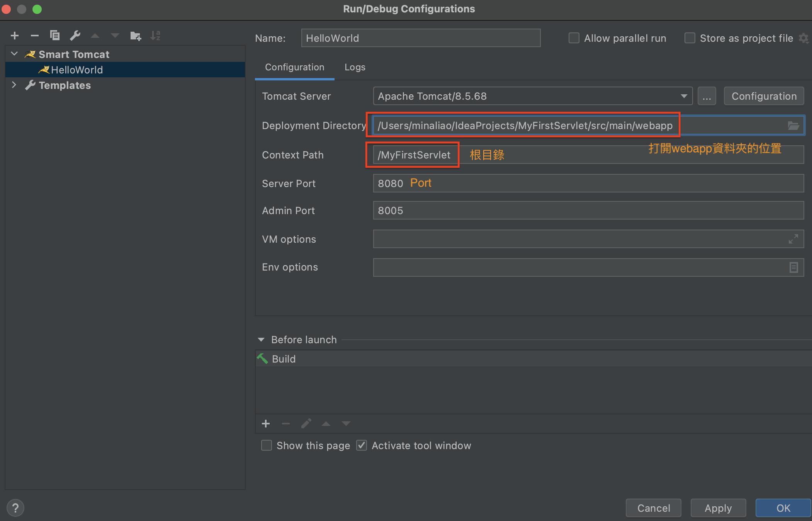Select the HelloWorld configuration in tree
This screenshot has width=812, height=521.
pyautogui.click(x=125, y=70)
